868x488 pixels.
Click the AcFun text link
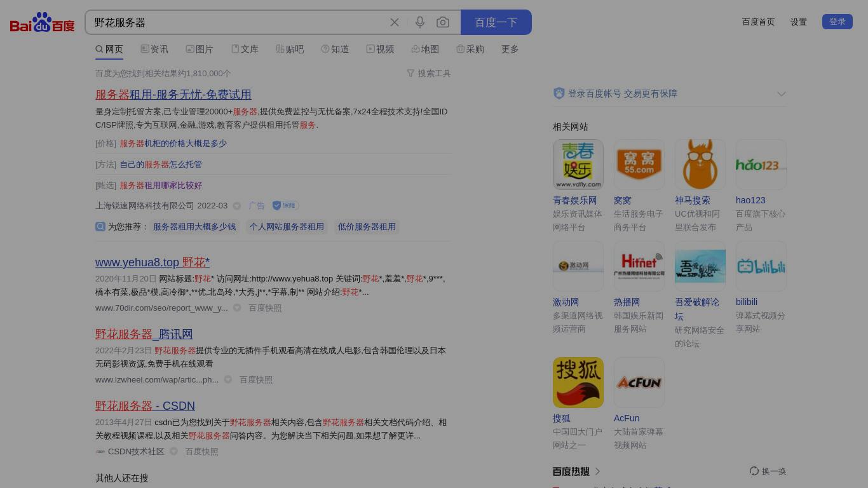(627, 418)
